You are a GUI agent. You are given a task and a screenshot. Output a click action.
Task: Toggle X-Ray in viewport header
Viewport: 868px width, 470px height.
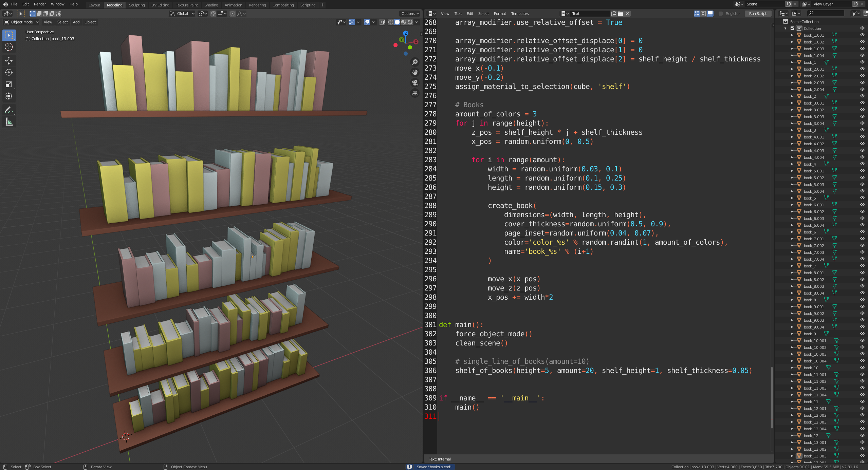point(382,22)
